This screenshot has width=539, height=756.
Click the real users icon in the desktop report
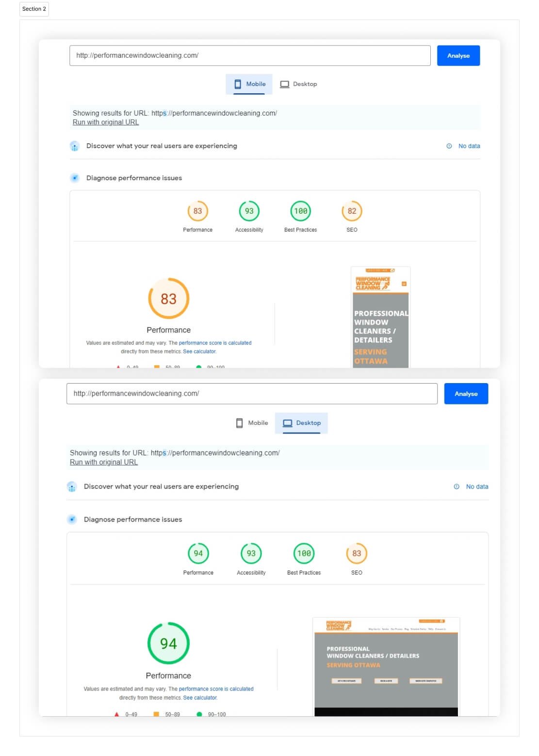[x=72, y=487]
